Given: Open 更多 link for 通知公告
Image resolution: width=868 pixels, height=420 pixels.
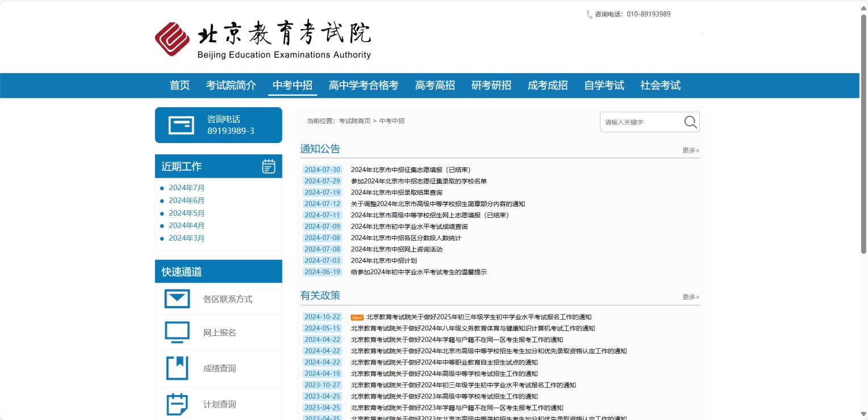Looking at the screenshot, I should (x=691, y=150).
